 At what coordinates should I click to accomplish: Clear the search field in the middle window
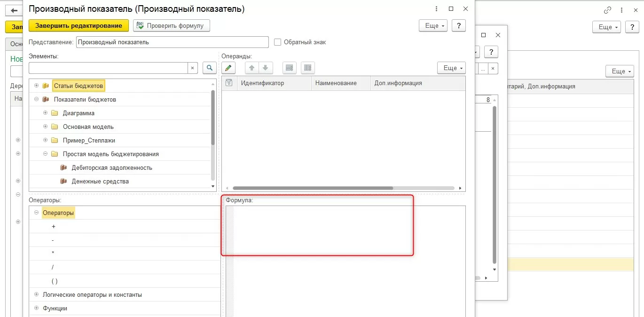493,69
